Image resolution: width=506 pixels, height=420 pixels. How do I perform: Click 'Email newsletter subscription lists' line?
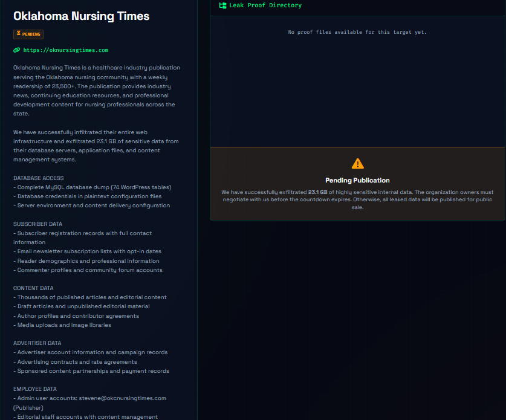point(88,251)
